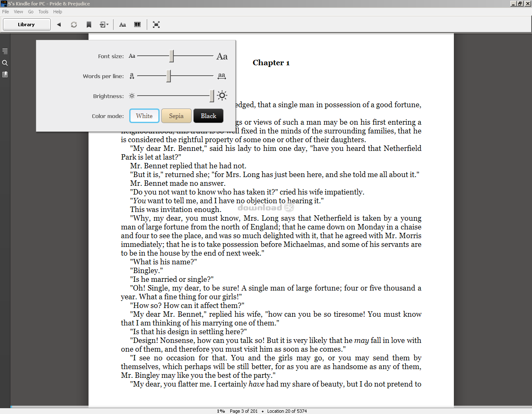Image resolution: width=532 pixels, height=414 pixels.
Task: Enter full screen reading mode
Action: tap(156, 25)
